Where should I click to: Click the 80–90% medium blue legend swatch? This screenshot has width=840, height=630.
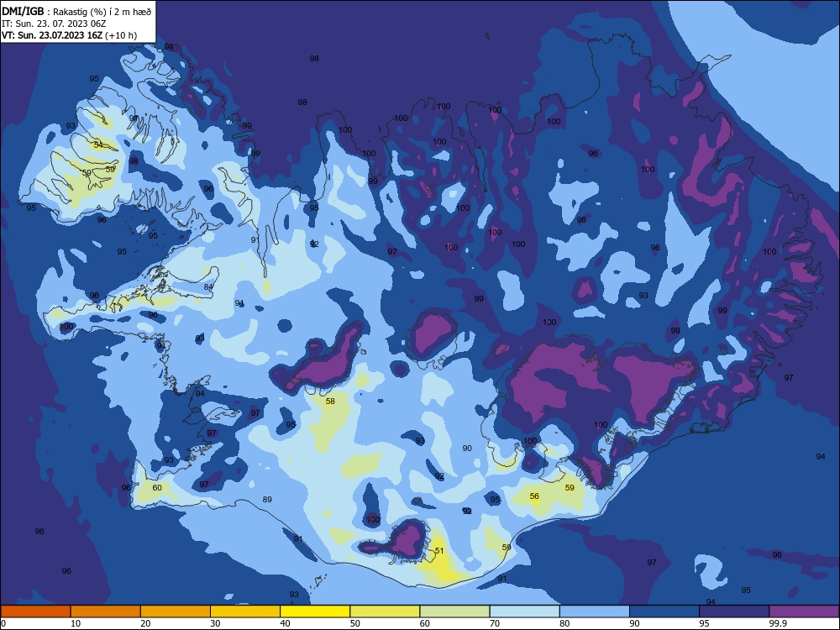click(x=595, y=612)
